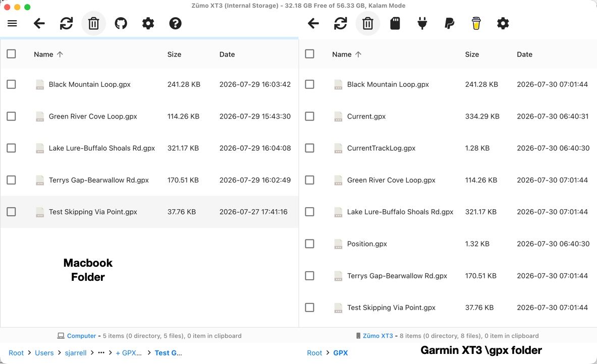597x364 pixels.
Task: Click file icon of left Black Mountain Loop.gpx
Action: pos(39,84)
